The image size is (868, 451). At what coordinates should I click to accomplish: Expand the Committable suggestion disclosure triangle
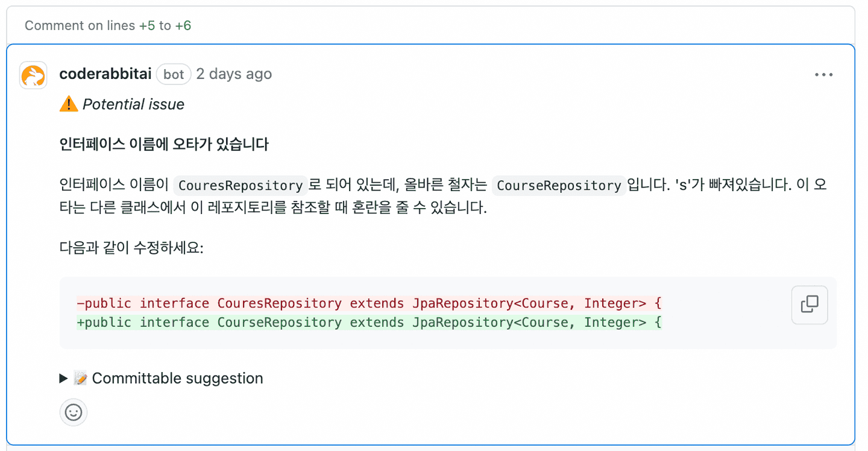pos(63,379)
